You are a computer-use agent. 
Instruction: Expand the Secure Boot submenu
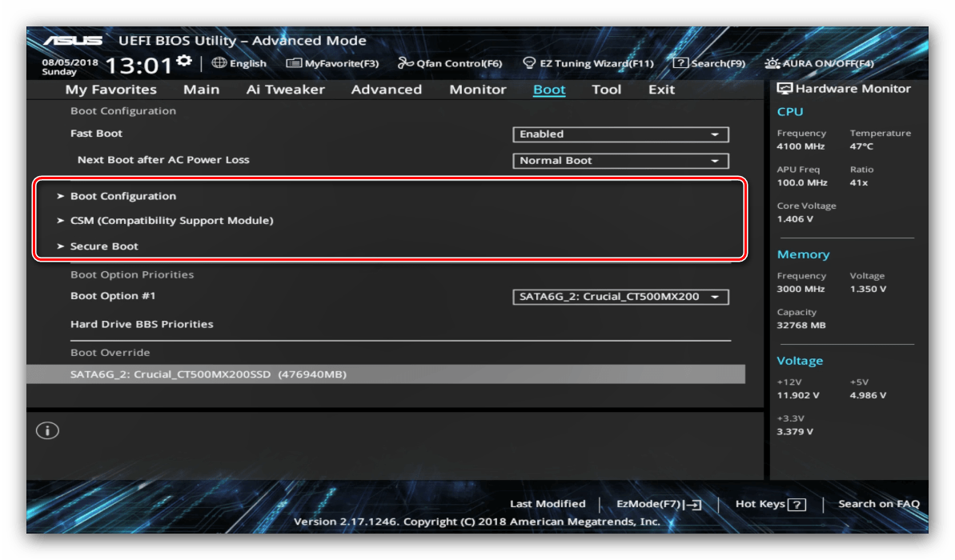(x=104, y=246)
